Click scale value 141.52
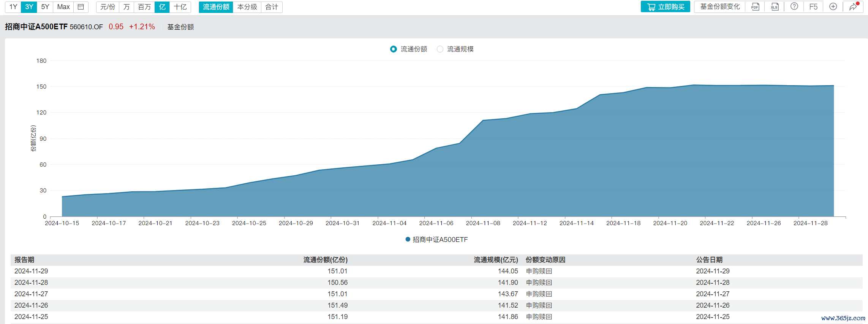The height and width of the screenshot is (324, 868). (508, 305)
